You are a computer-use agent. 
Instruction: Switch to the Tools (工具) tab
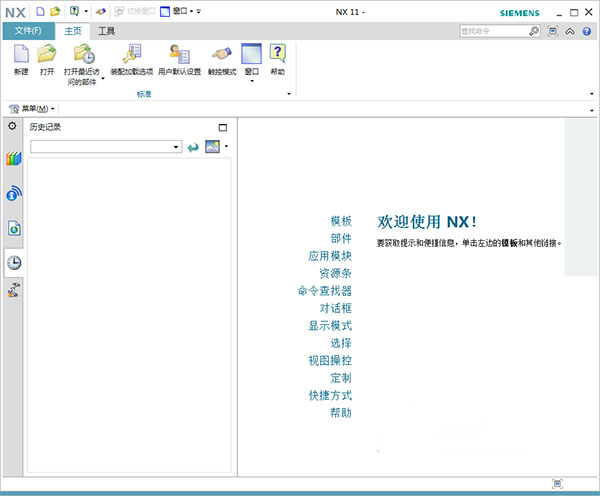[x=106, y=31]
